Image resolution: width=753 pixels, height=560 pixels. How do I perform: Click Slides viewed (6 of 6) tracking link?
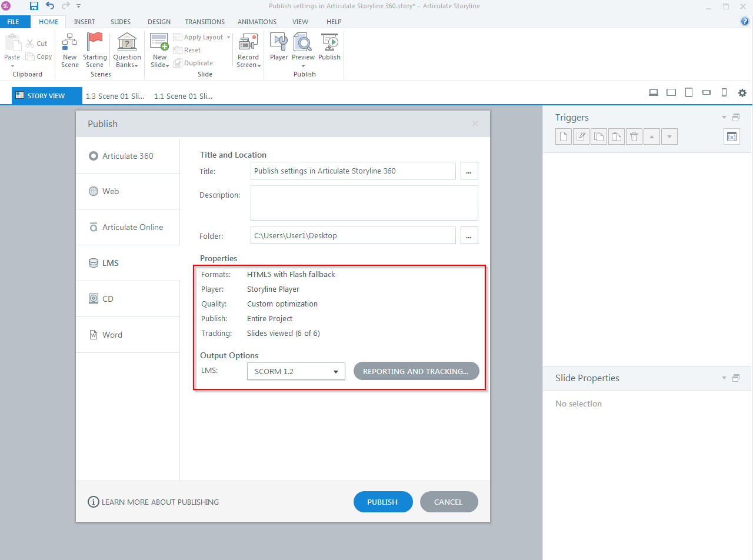click(x=284, y=333)
